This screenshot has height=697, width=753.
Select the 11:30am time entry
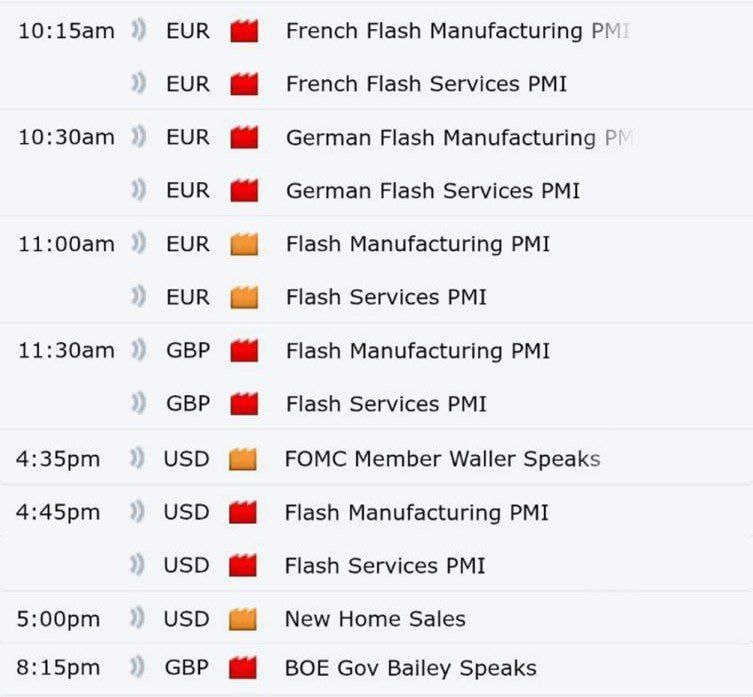(66, 351)
